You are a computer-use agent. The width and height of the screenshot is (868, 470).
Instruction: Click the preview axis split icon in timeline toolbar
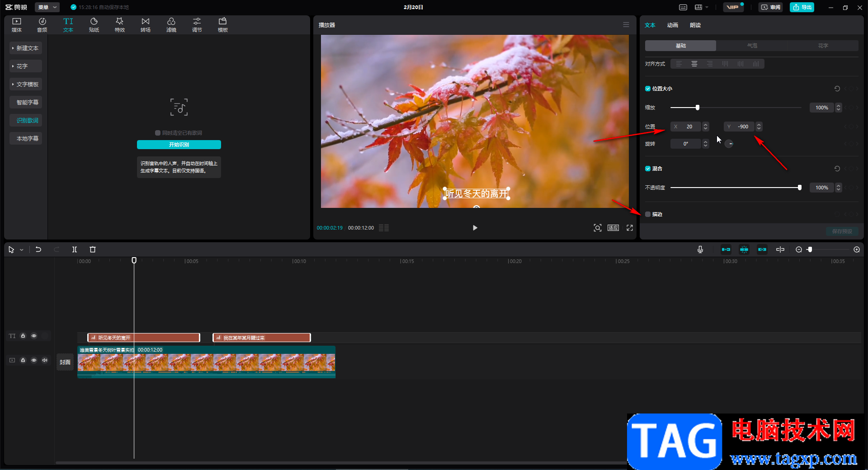[780, 249]
